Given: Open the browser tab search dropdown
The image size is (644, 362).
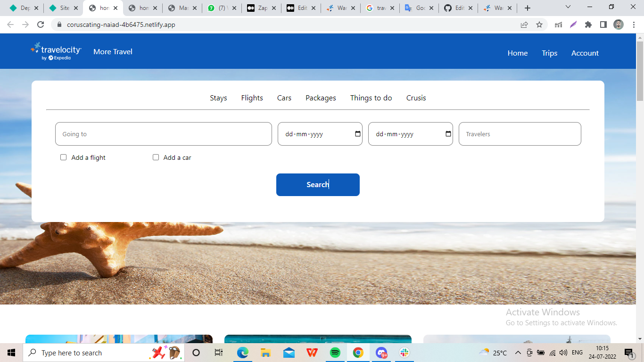Looking at the screenshot, I should click(568, 8).
